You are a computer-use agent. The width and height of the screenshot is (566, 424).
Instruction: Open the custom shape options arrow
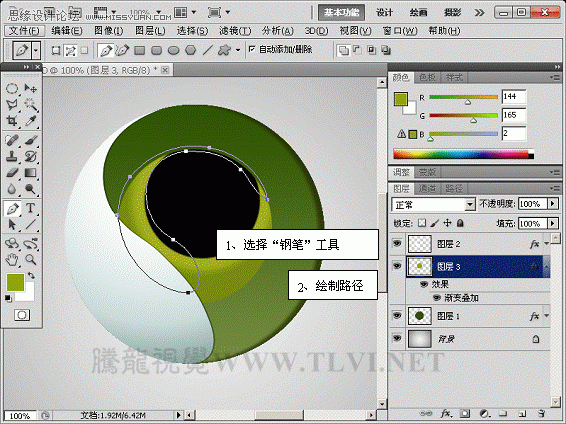[238, 50]
